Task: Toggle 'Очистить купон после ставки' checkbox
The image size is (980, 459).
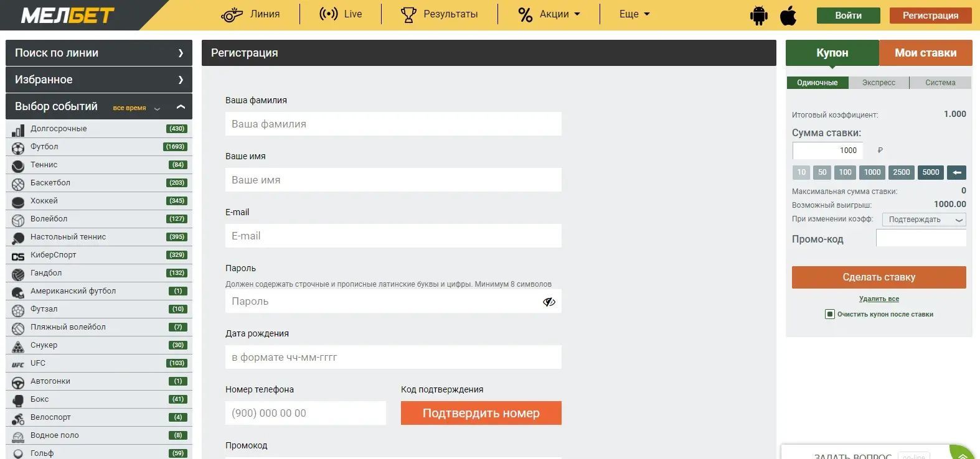Action: pyautogui.click(x=829, y=314)
